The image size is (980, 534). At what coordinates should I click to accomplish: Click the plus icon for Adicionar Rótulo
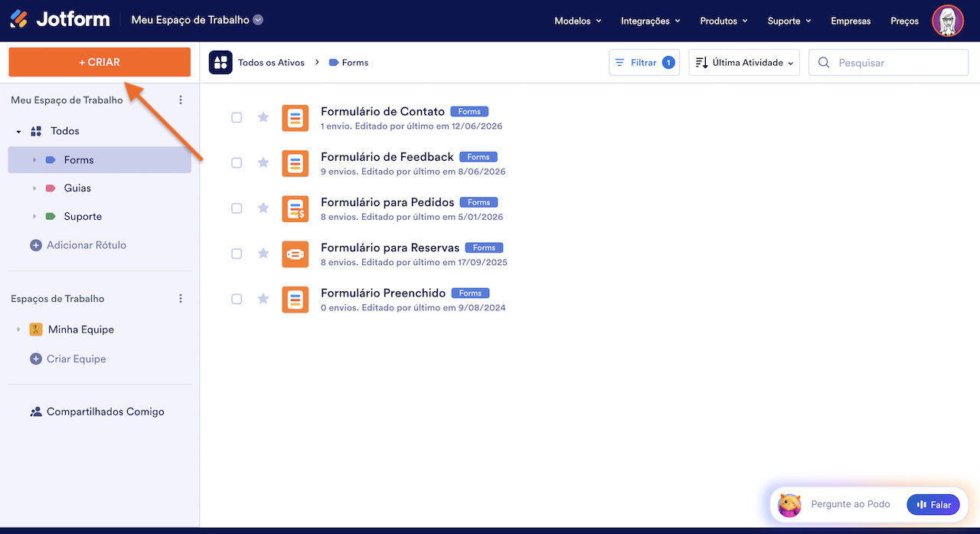36,245
